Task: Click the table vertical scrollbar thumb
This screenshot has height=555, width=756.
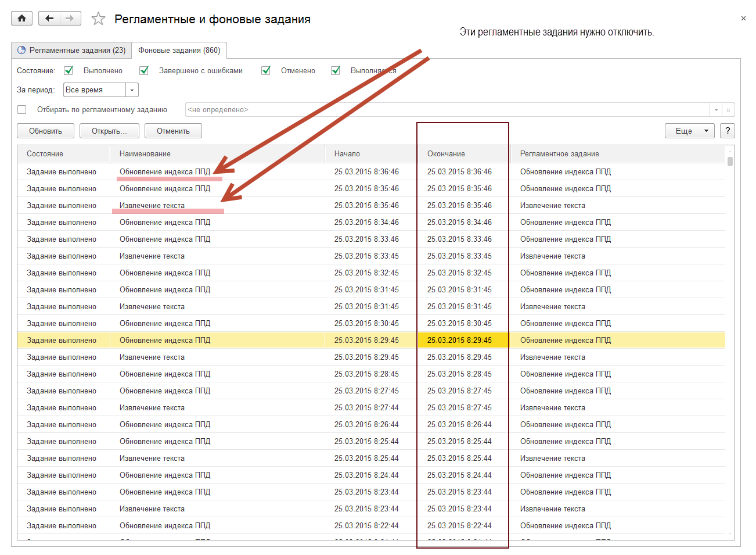Action: click(730, 162)
